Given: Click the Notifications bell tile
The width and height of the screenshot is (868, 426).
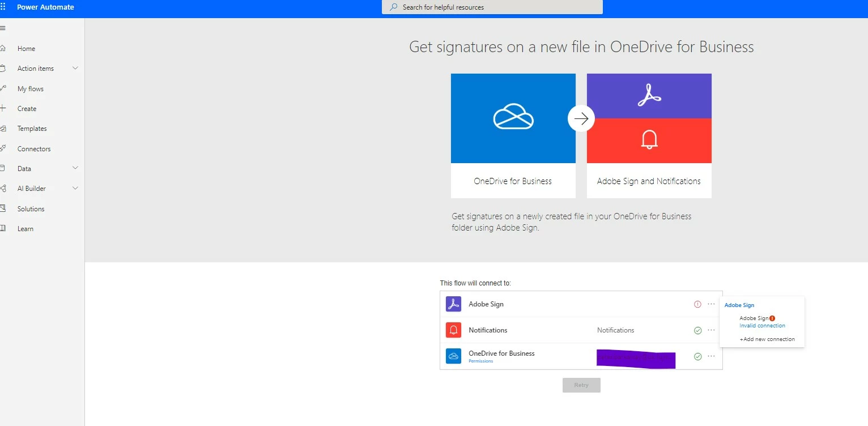Looking at the screenshot, I should [649, 139].
